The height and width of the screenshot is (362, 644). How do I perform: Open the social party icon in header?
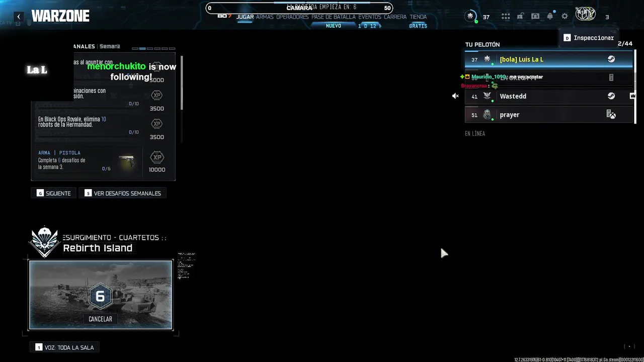coord(535,17)
